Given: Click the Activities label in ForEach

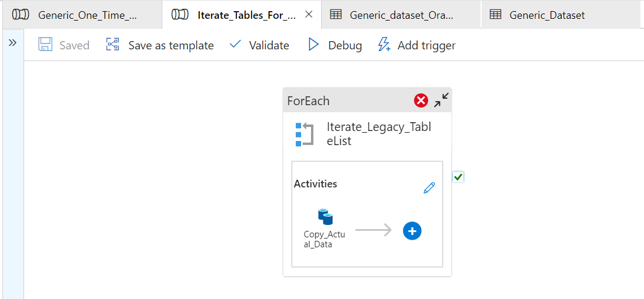Looking at the screenshot, I should coord(315,184).
